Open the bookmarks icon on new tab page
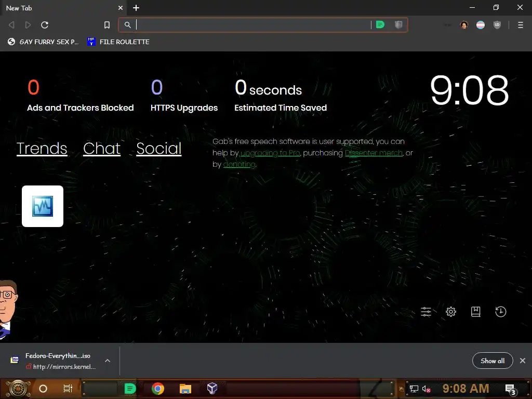 tap(476, 312)
